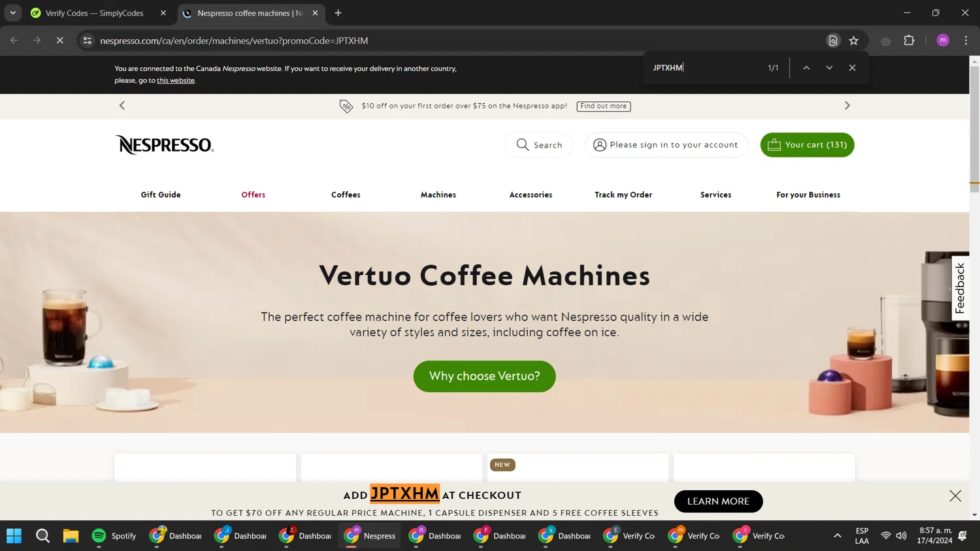Open the Gift Guide menu
Viewport: 980px width, 551px height.
[x=161, y=195]
